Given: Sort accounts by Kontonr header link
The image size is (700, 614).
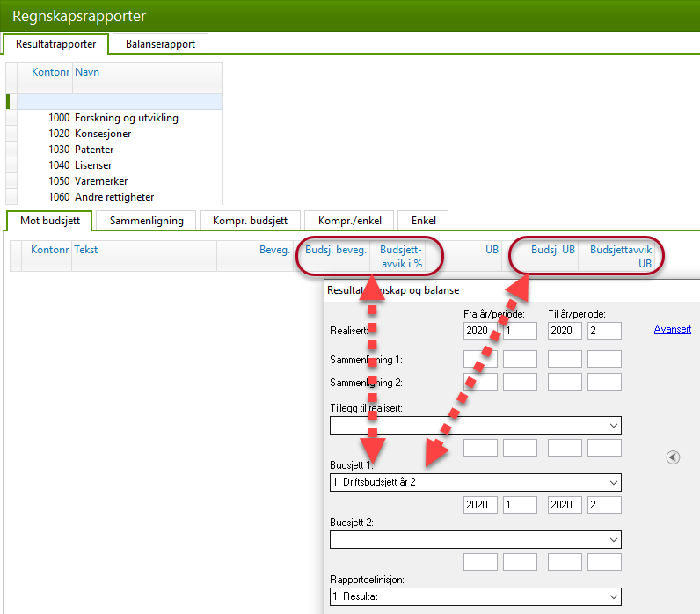Looking at the screenshot, I should point(50,72).
